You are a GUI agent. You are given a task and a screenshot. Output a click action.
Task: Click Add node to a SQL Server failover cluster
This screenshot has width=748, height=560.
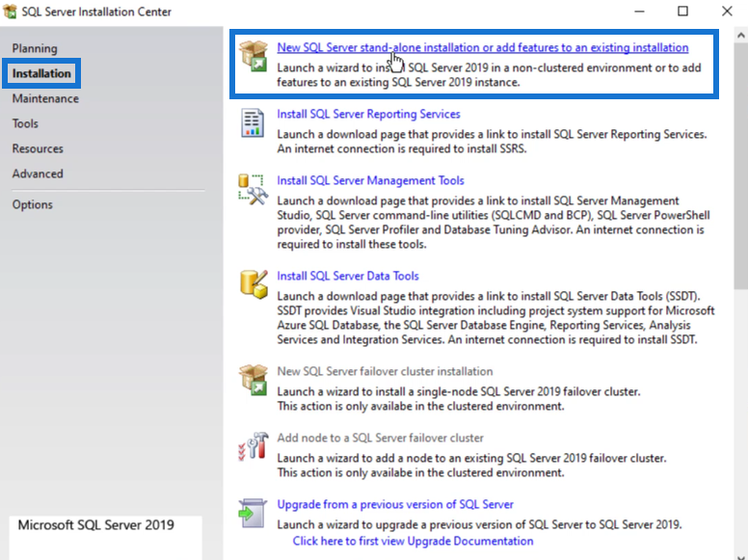pos(380,438)
